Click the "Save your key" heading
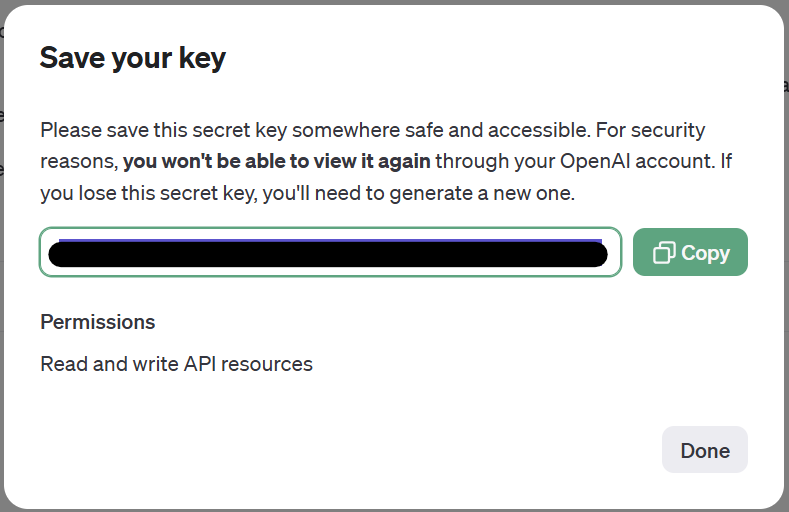Viewport: 789px width, 512px height. (133, 58)
